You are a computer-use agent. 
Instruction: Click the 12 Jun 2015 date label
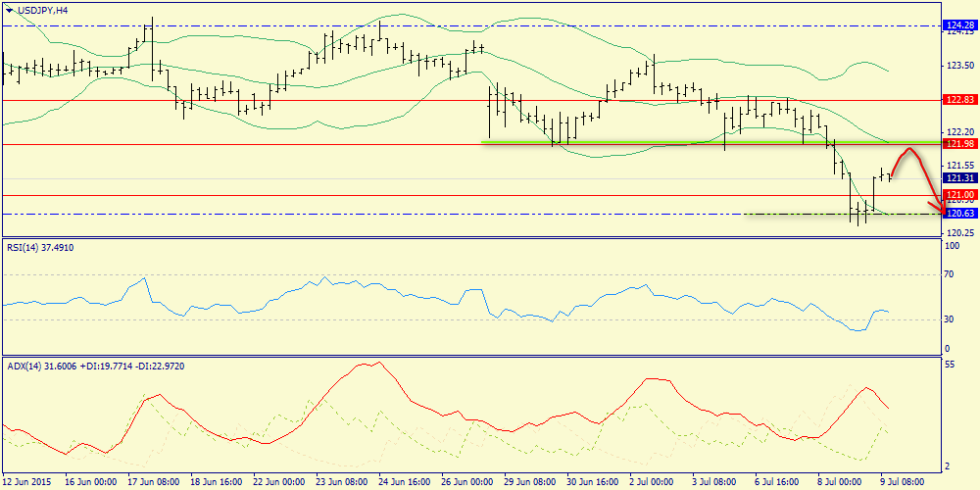(x=26, y=481)
